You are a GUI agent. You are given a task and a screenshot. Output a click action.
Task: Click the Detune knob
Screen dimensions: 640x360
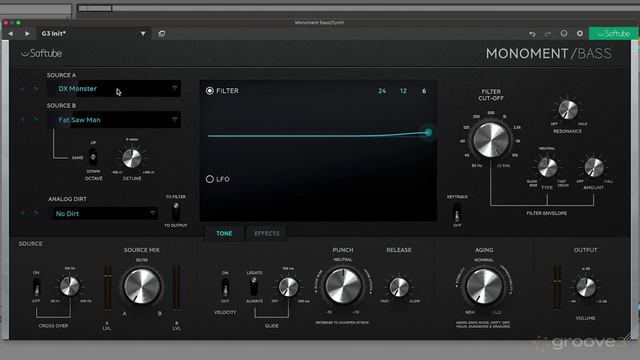click(x=132, y=158)
